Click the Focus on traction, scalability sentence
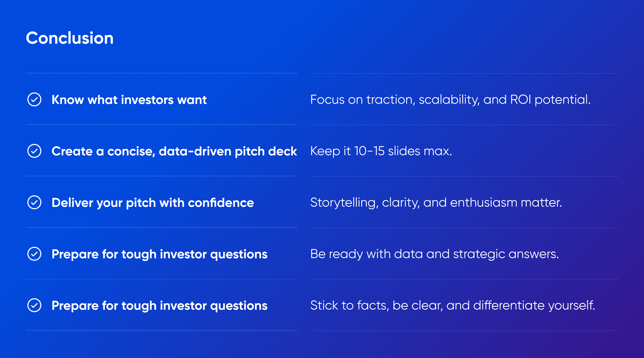This screenshot has width=644, height=358. coord(450,100)
